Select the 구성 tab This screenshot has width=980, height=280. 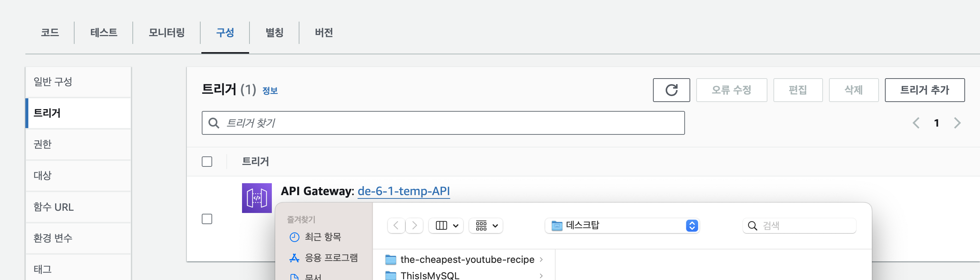click(225, 33)
